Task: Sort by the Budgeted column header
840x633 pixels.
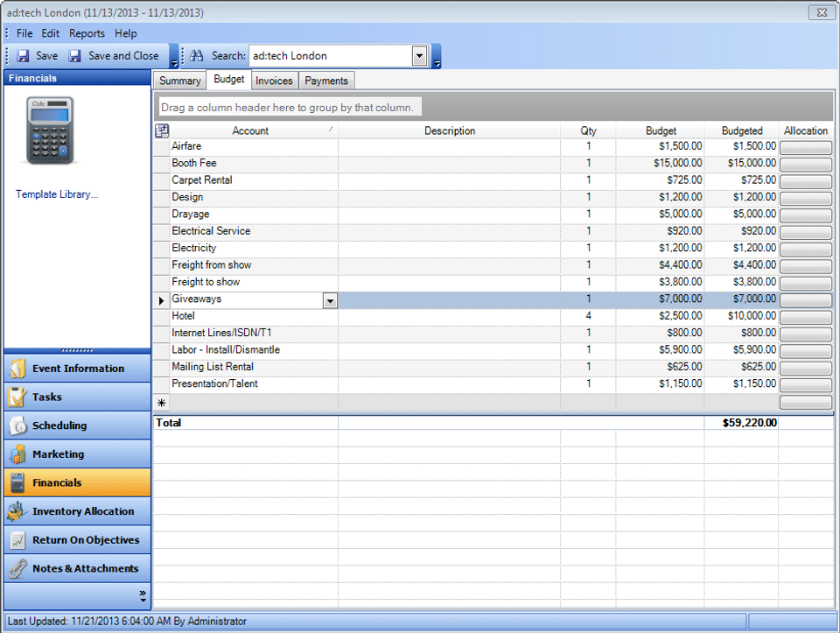Action: click(x=741, y=131)
